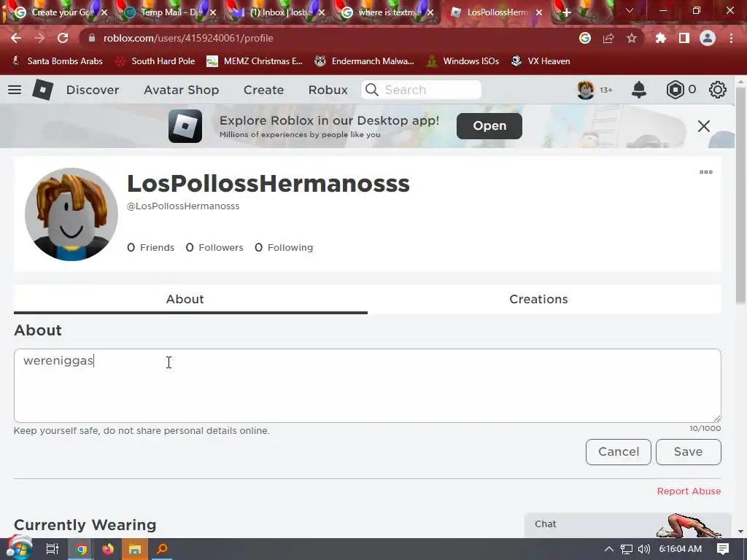The image size is (747, 560).
Task: Open the 0 Friends link
Action: (150, 248)
